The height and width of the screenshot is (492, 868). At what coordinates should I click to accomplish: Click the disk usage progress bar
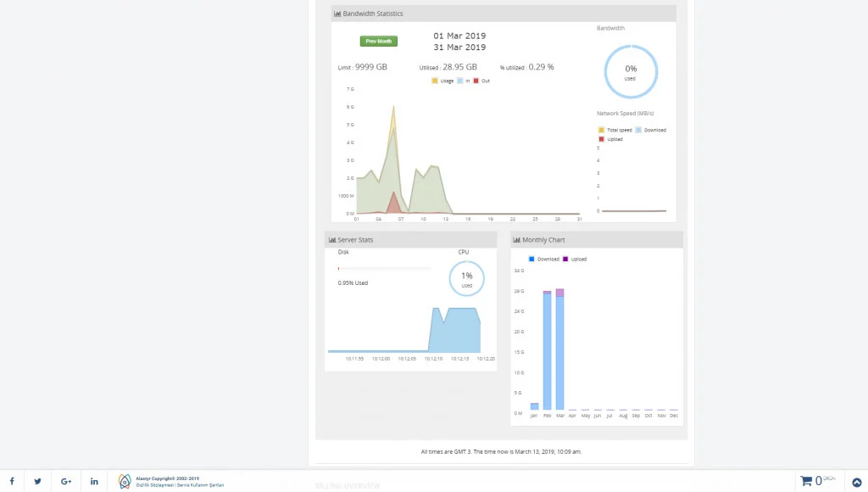tap(383, 268)
